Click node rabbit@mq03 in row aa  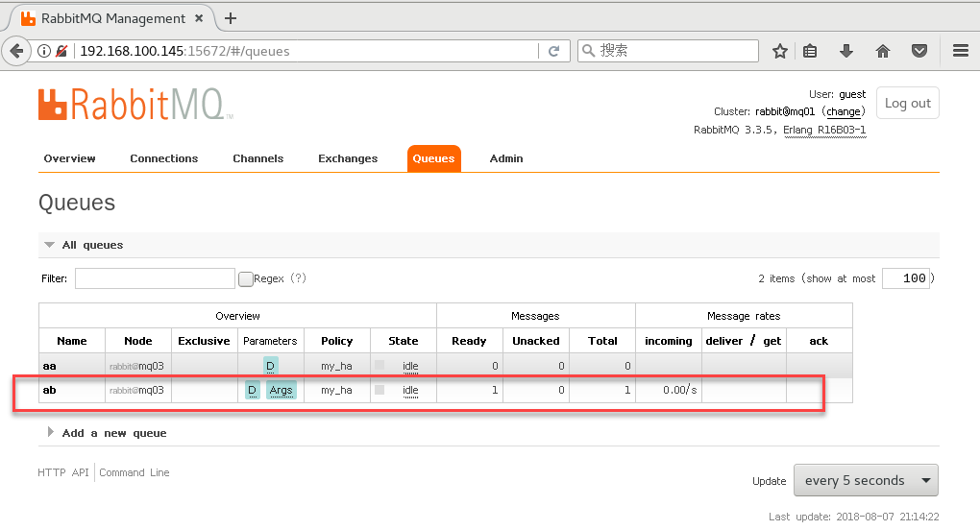pos(136,366)
